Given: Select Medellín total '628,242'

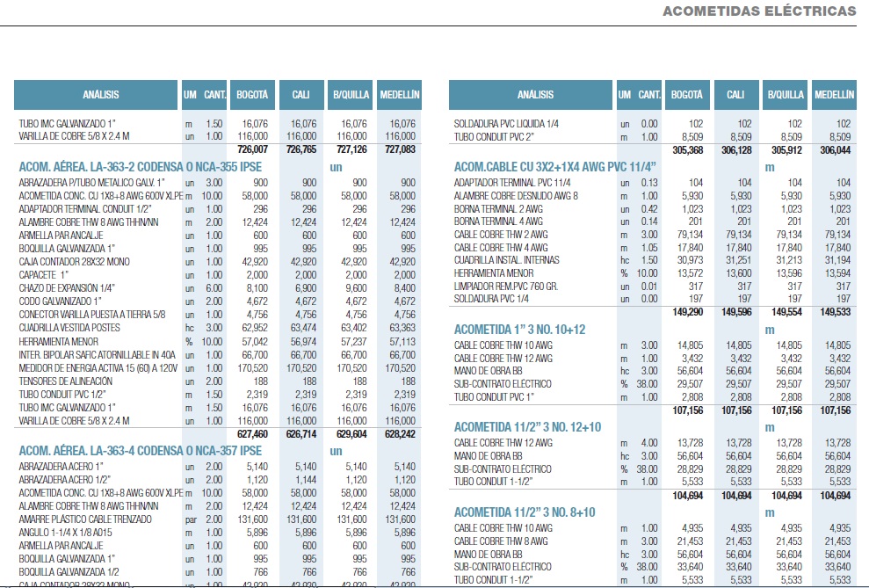Looking at the screenshot, I should [400, 434].
